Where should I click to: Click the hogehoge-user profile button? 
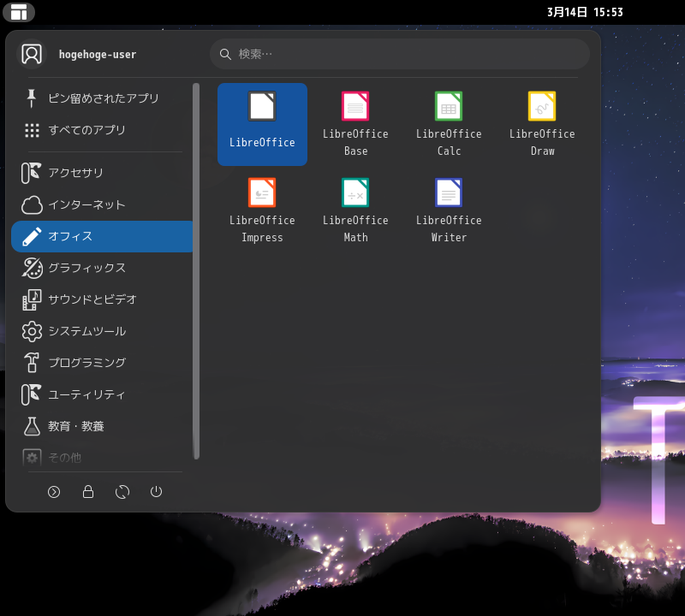(x=79, y=54)
